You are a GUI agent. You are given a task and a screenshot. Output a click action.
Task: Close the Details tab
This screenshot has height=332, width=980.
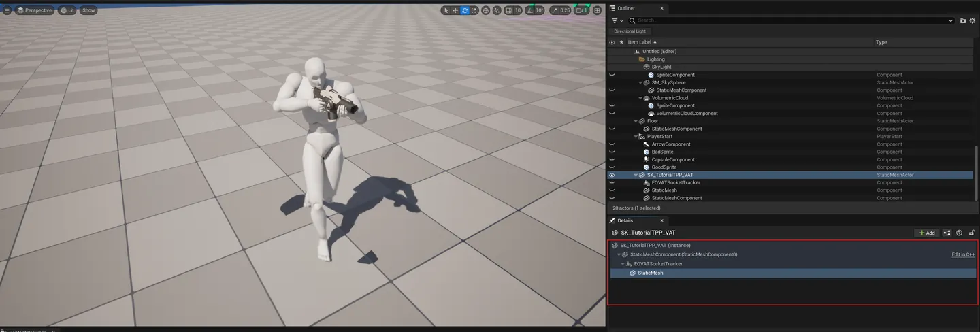661,220
